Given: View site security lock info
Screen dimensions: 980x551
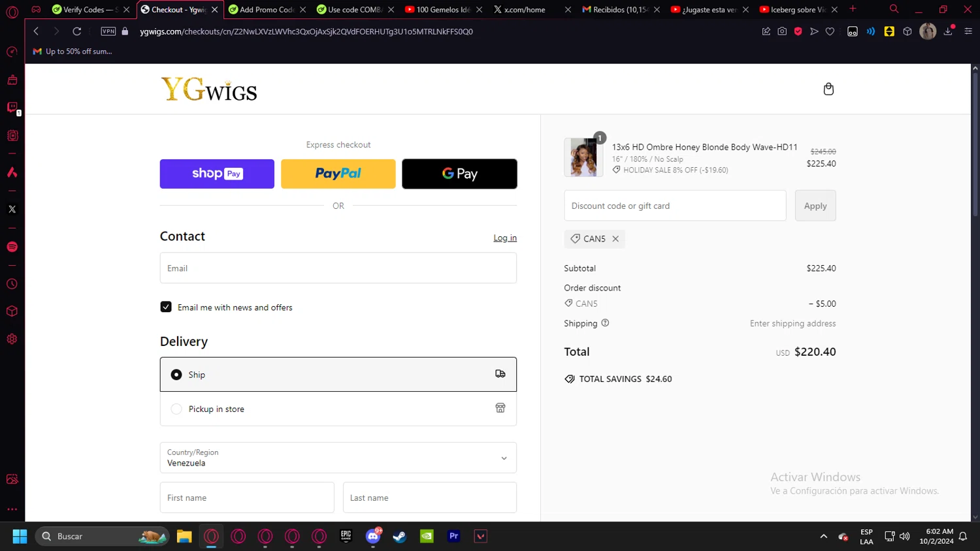Looking at the screenshot, I should (125, 31).
